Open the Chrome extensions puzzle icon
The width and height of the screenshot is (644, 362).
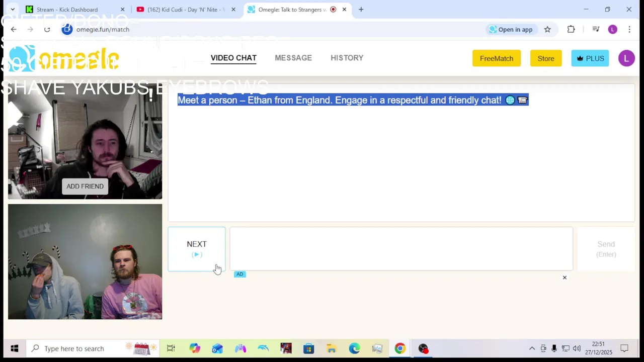point(571,30)
